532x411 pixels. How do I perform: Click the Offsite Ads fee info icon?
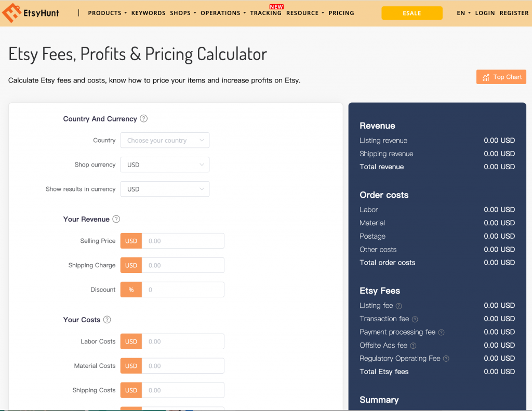[413, 346]
